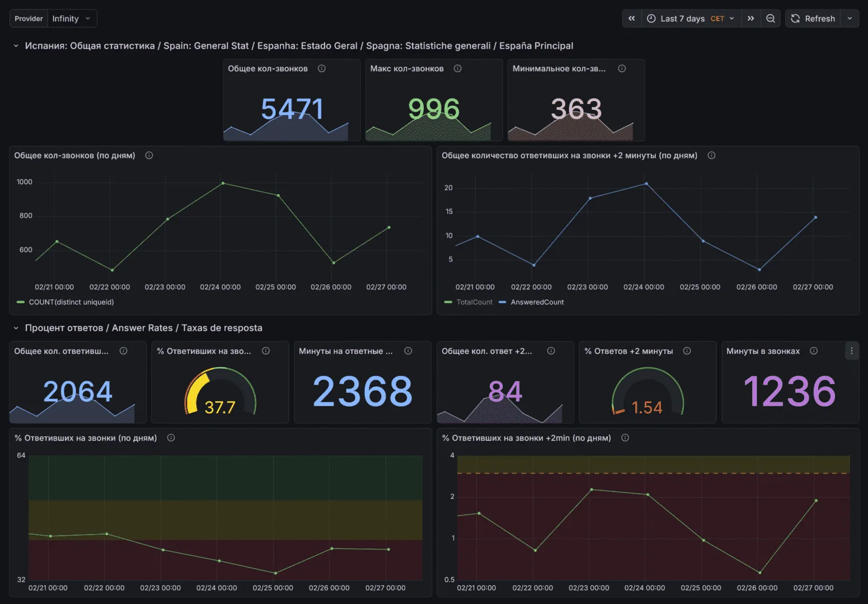Click the 2368 minutes stat value
Image resolution: width=868 pixels, height=604 pixels.
[363, 391]
